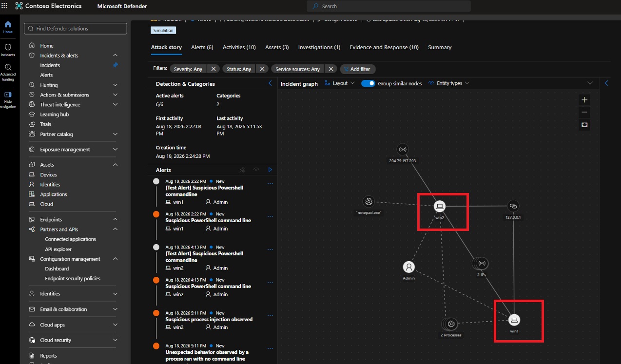The image size is (621, 364).
Task: Expand Threat intelligence navigation group
Action: click(x=115, y=104)
